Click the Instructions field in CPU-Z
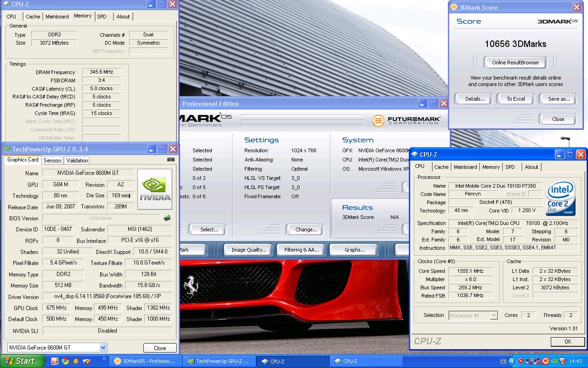 tap(513, 248)
